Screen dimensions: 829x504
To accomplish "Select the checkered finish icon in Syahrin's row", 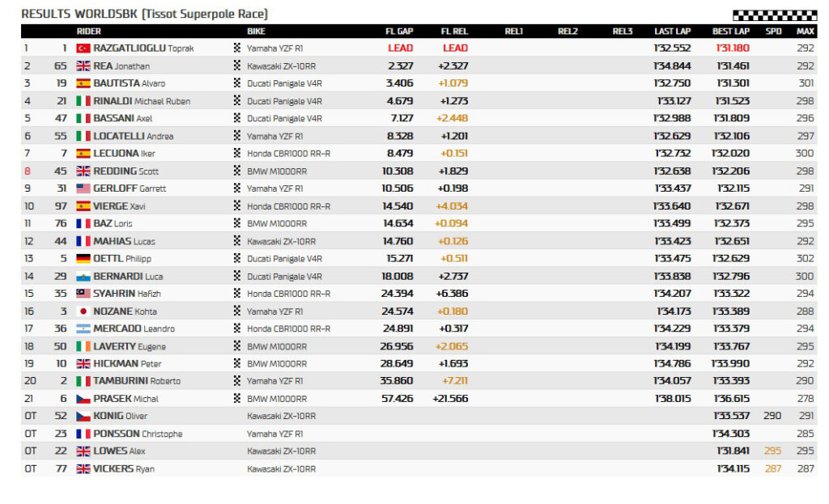I will pos(237,293).
